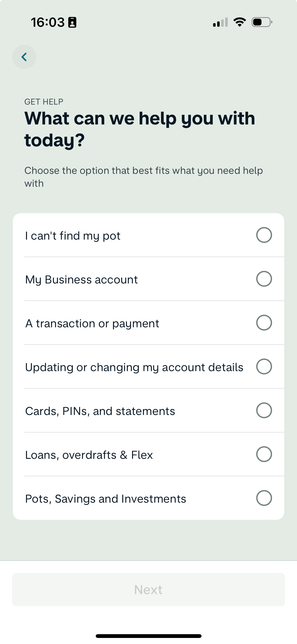Tap the home indicator bar
297x644 pixels.
click(148, 636)
